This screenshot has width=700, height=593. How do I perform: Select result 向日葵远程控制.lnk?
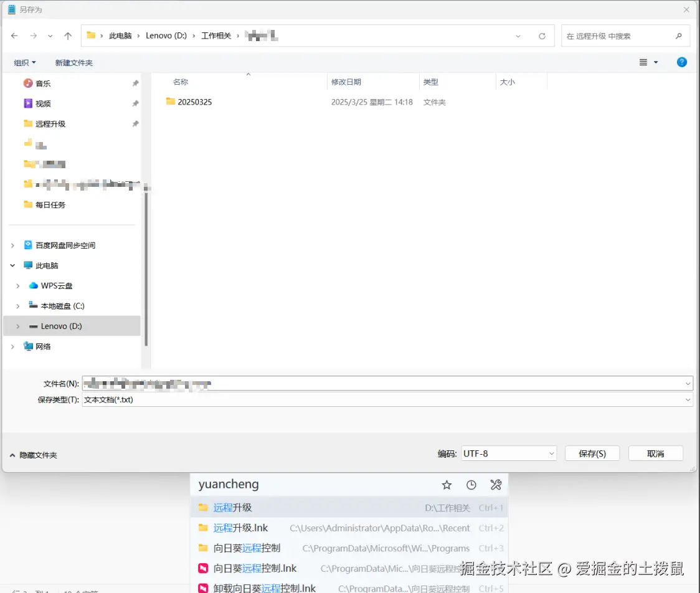click(x=349, y=568)
